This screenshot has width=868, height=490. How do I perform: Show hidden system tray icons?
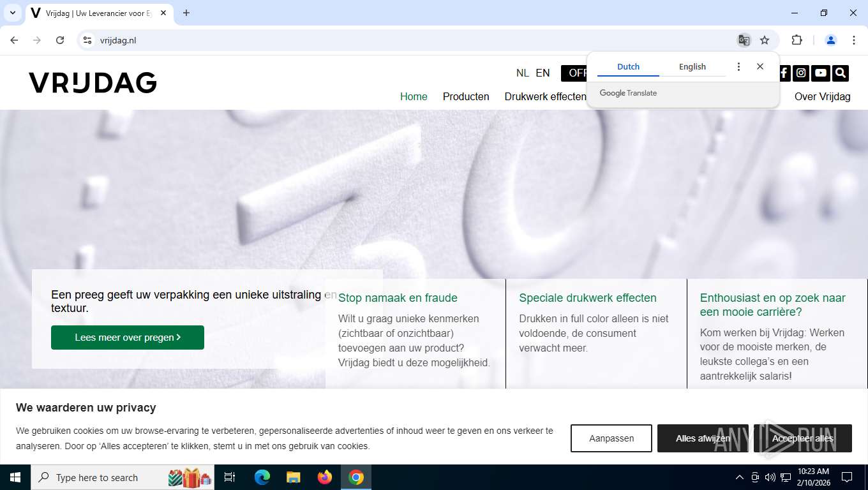coord(740,477)
